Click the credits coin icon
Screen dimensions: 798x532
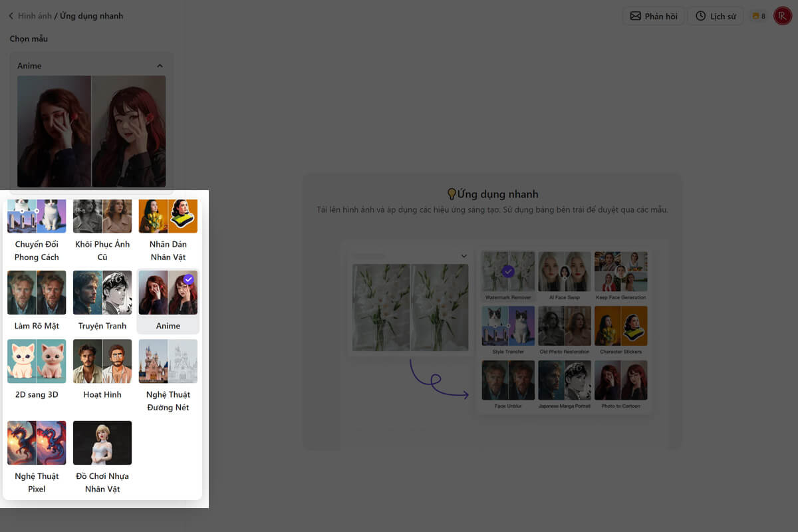(x=755, y=16)
